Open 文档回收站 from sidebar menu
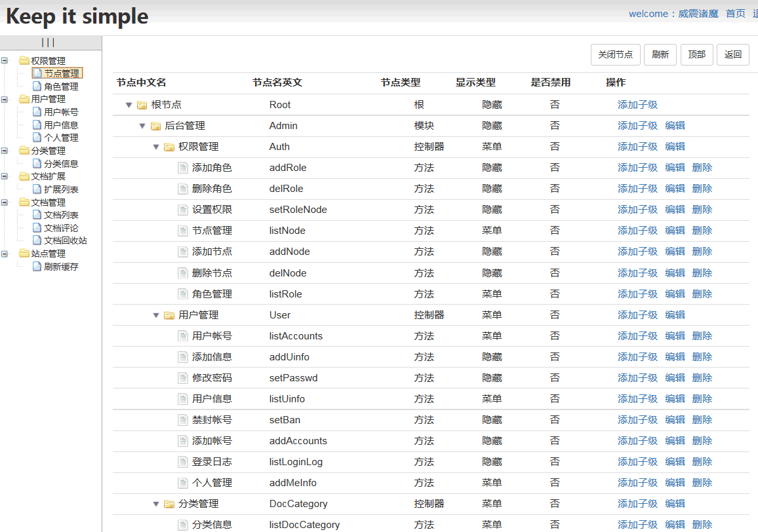 pyautogui.click(x=65, y=240)
